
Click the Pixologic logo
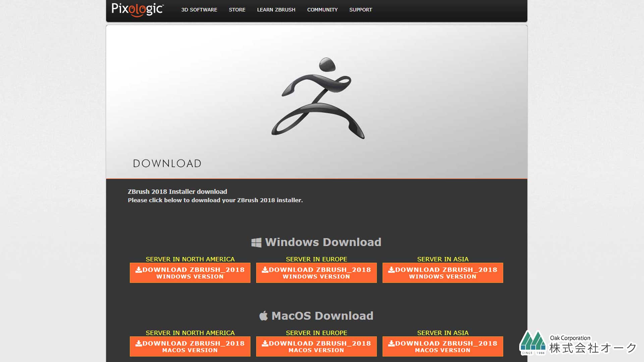tap(138, 9)
